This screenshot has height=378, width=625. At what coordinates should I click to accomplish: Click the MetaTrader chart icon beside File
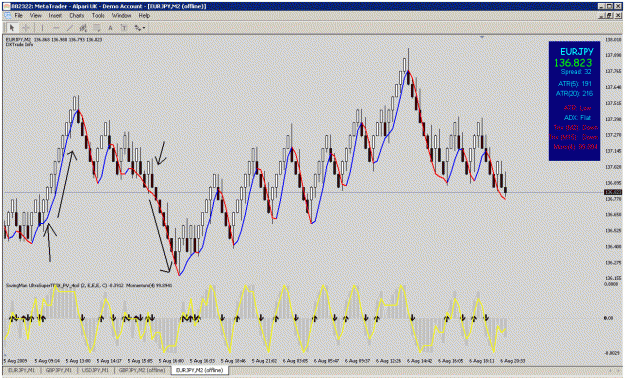click(x=7, y=16)
